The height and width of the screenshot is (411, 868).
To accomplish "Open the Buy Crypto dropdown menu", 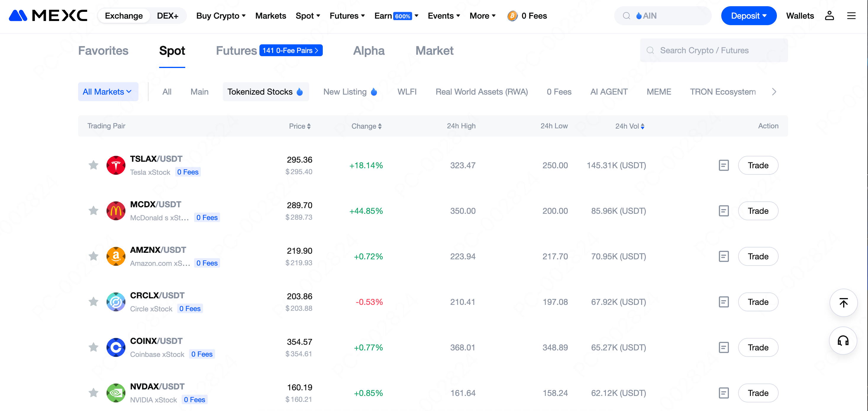I will [x=221, y=16].
